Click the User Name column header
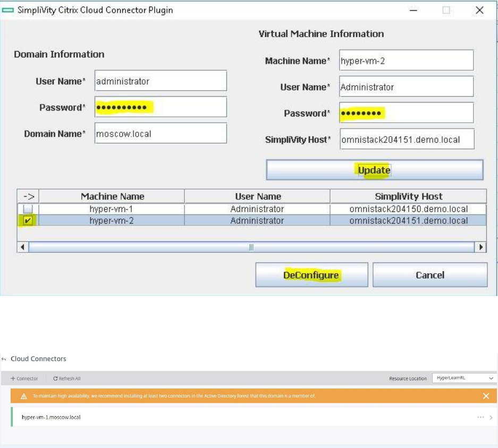Image resolution: width=498 pixels, height=448 pixels. point(258,196)
